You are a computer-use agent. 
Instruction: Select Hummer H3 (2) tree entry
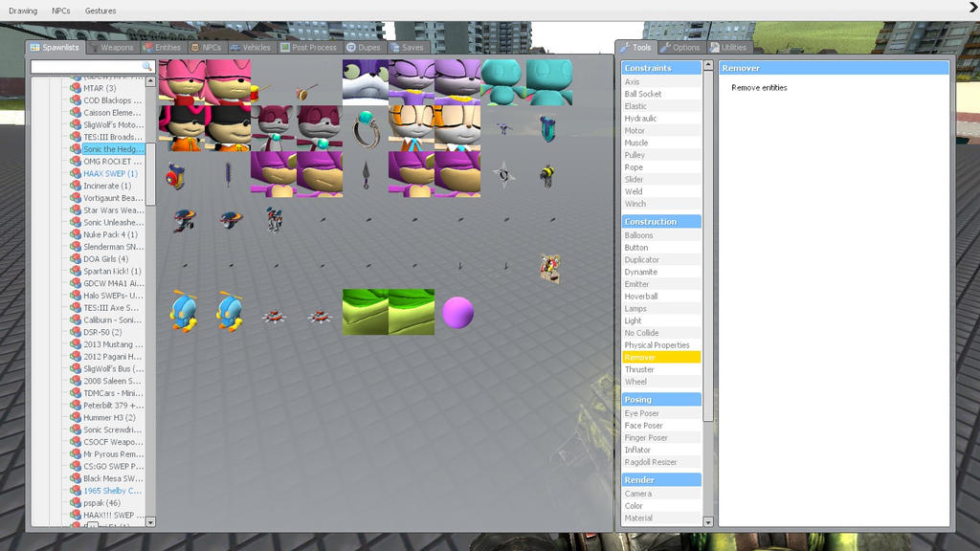click(x=109, y=417)
